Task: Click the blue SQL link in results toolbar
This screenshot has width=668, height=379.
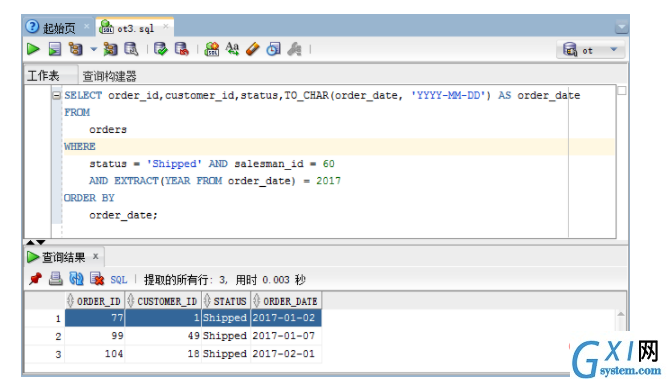Action: [x=118, y=280]
